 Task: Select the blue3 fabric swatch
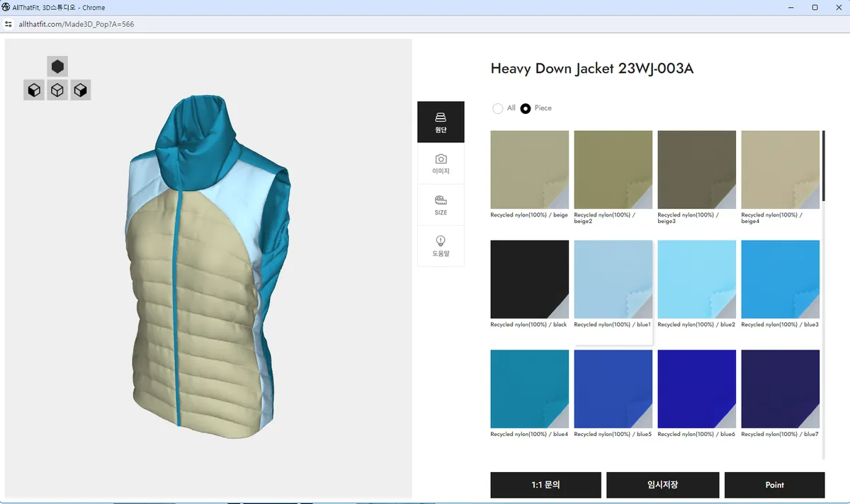coord(781,279)
